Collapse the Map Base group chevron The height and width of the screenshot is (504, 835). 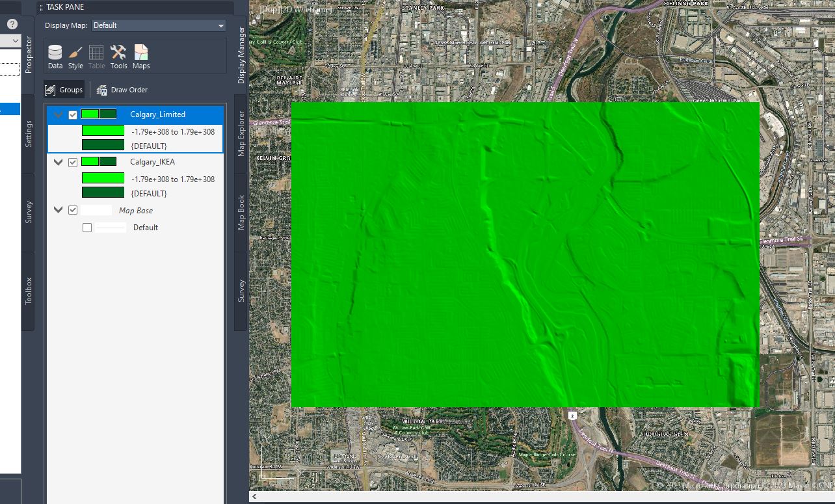[x=58, y=209]
